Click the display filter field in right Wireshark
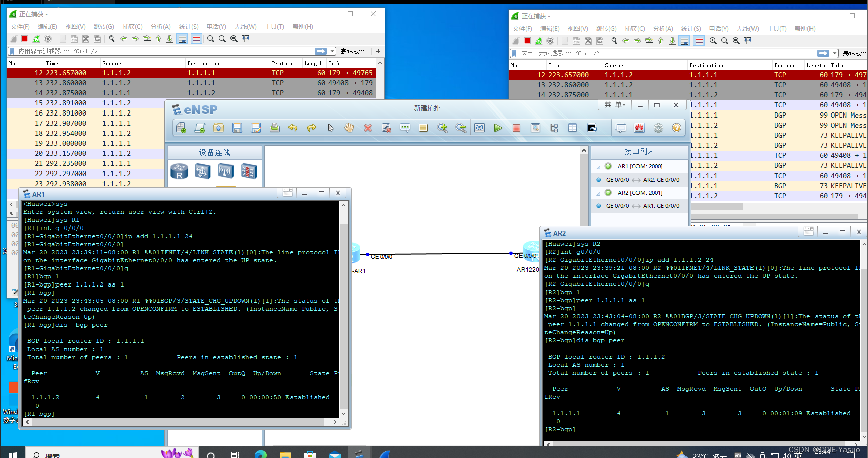 pyautogui.click(x=667, y=53)
